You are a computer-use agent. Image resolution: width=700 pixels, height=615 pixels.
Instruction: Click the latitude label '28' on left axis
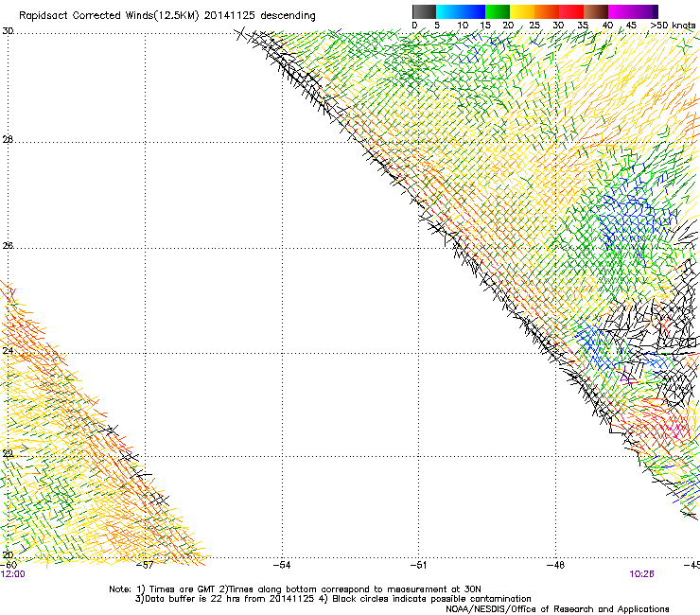[x=8, y=140]
